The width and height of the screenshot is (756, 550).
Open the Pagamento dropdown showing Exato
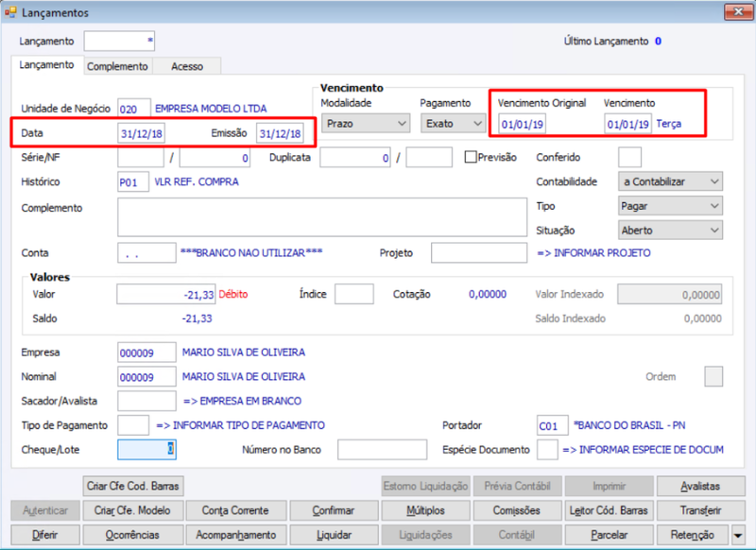click(454, 124)
